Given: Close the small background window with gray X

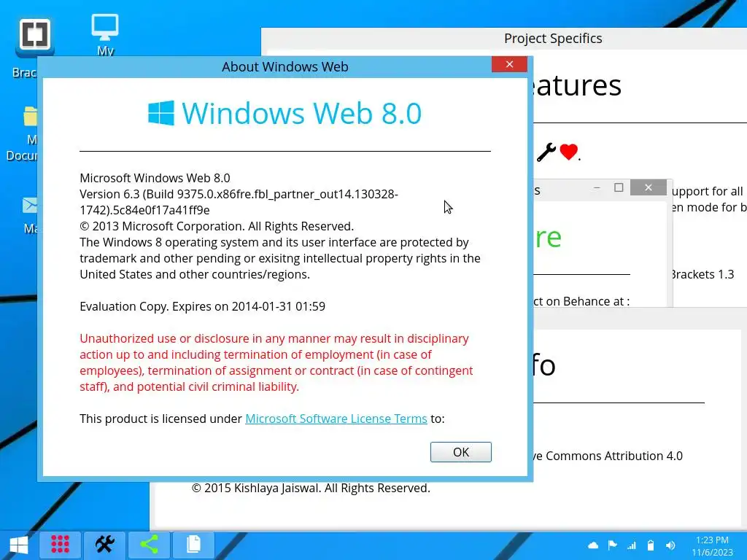Looking at the screenshot, I should click(649, 187).
